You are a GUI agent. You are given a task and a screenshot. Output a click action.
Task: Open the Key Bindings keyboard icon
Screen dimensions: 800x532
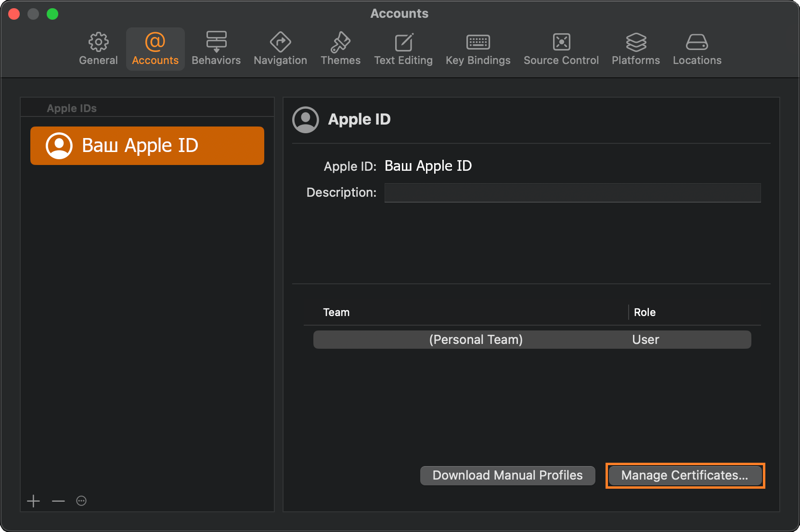pyautogui.click(x=478, y=49)
